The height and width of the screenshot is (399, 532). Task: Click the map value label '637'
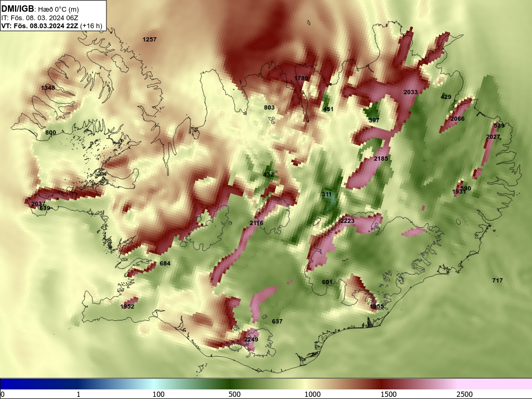[x=277, y=321]
